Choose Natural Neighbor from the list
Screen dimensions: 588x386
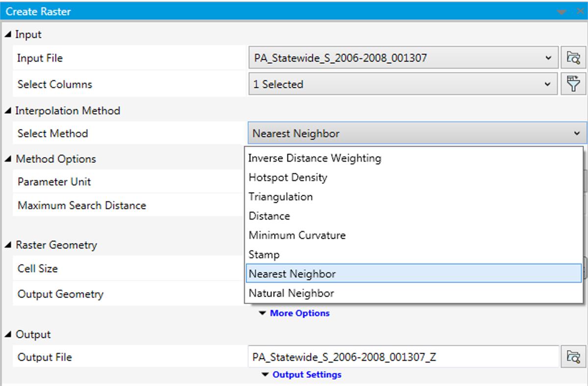(292, 293)
